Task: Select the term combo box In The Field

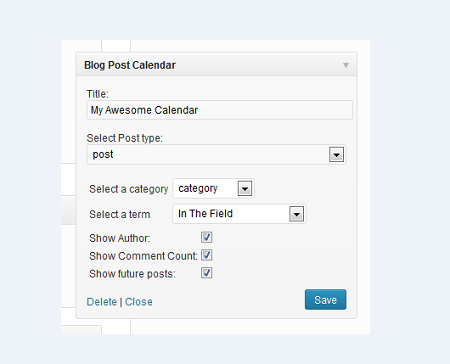Action: tap(239, 214)
